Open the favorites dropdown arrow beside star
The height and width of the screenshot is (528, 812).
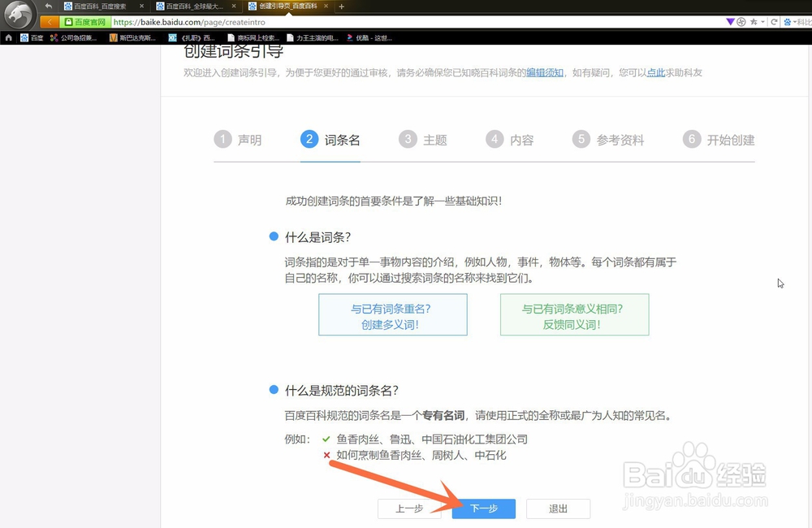click(x=762, y=22)
